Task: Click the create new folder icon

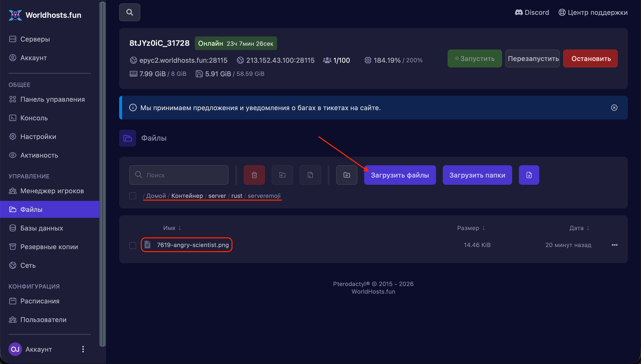Action: pos(347,175)
